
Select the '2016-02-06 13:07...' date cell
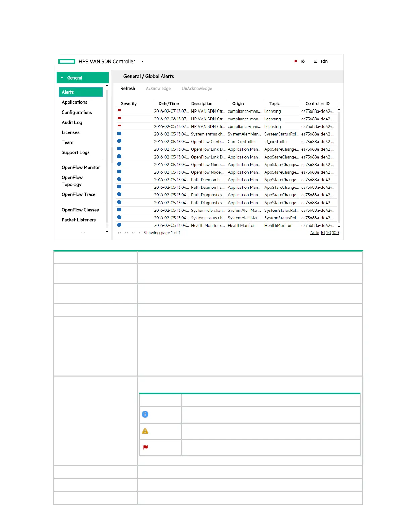click(x=171, y=119)
